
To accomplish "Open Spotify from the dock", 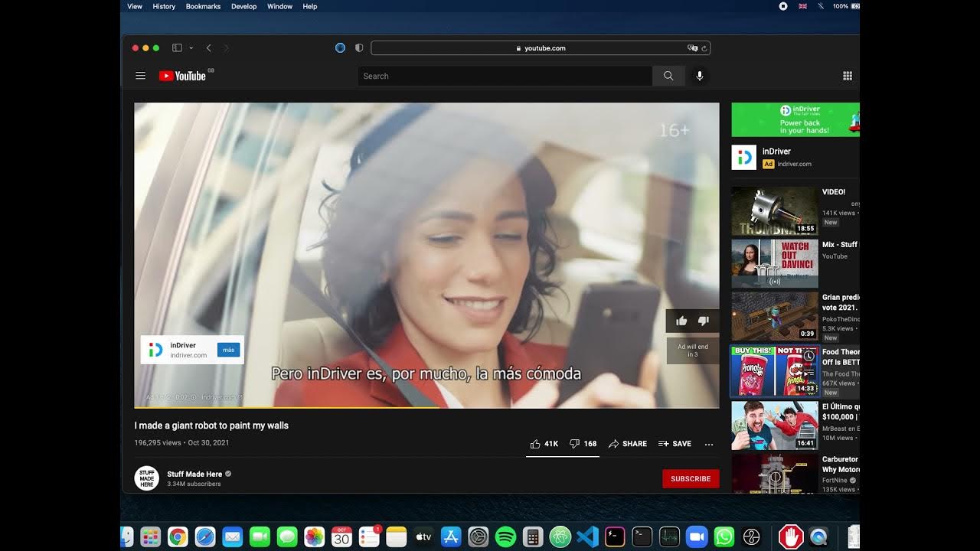I will pyautogui.click(x=505, y=537).
